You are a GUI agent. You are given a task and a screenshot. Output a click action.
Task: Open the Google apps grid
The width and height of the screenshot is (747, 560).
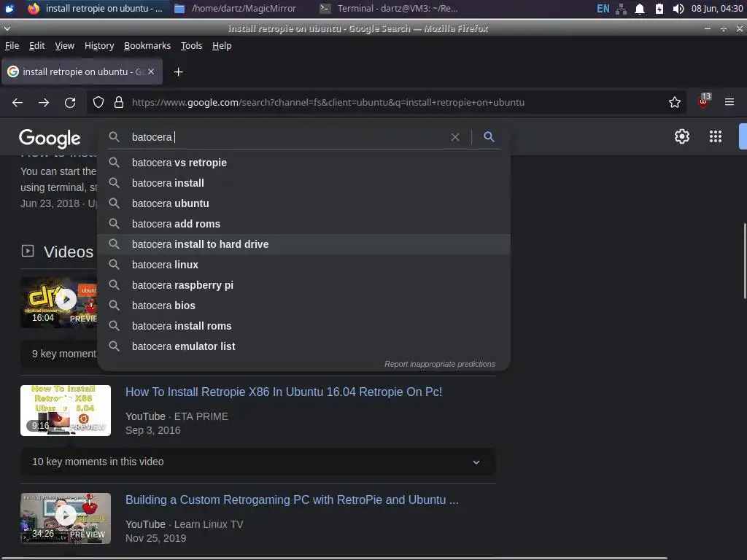(716, 136)
